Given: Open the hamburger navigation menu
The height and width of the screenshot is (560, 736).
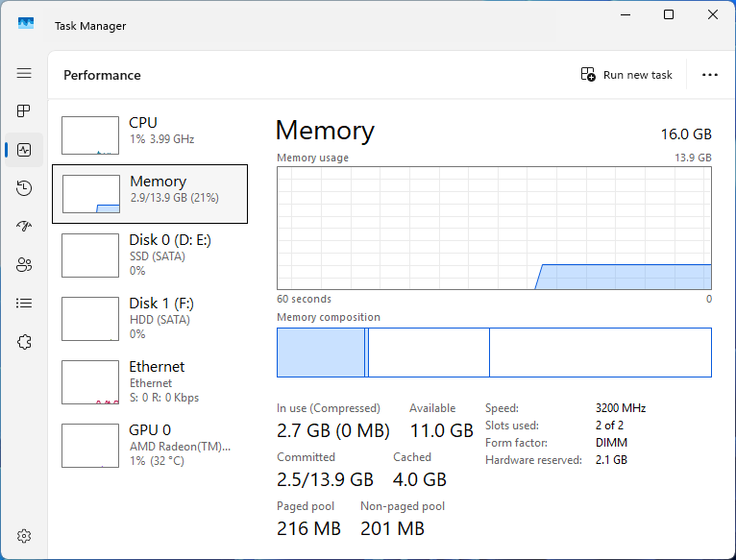Looking at the screenshot, I should click(x=24, y=73).
